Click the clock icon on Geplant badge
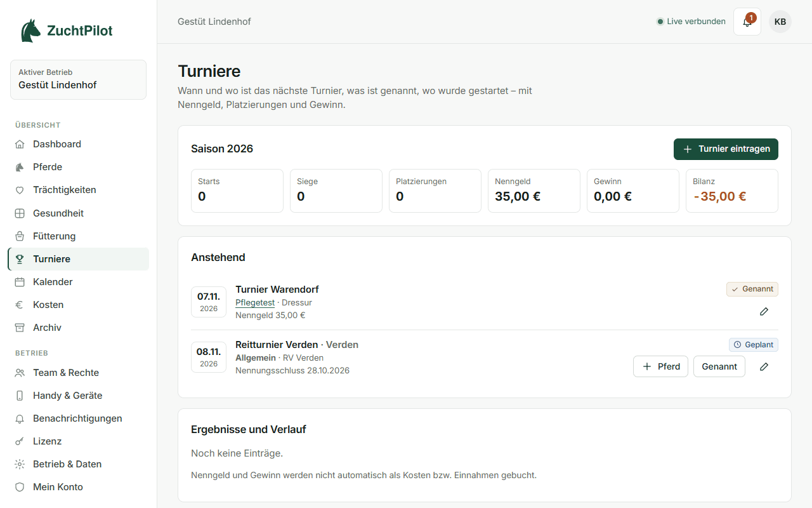The width and height of the screenshot is (812, 508). pyautogui.click(x=737, y=345)
